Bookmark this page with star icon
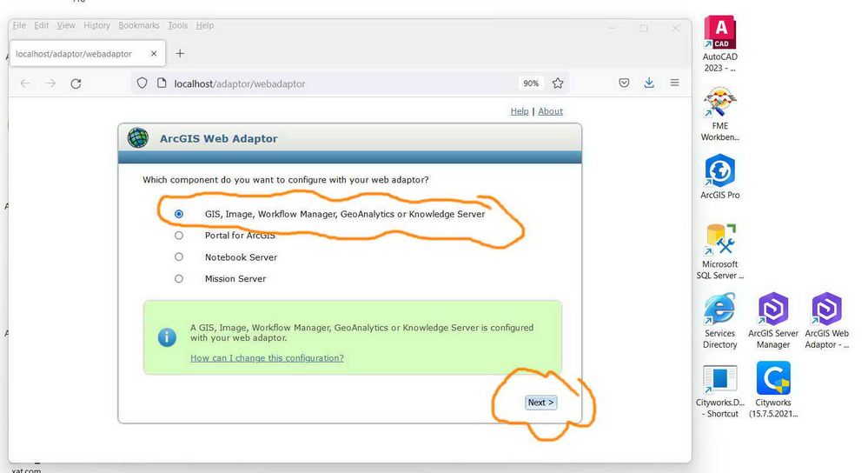Screen dimensions: 868x473 558,83
